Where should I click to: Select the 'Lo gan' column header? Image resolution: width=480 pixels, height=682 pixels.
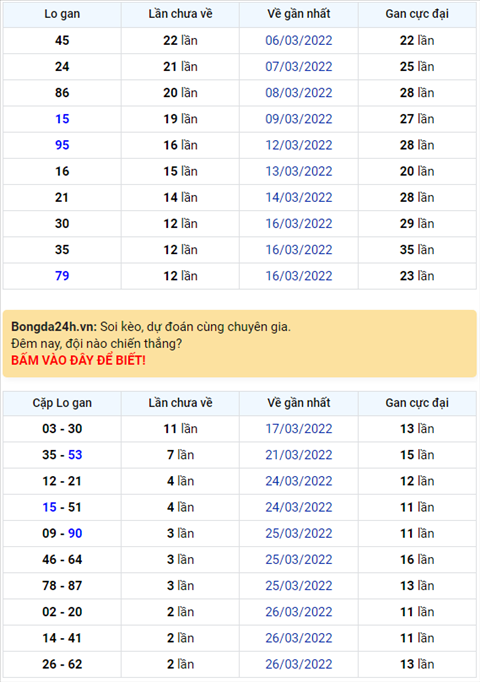coord(62,14)
